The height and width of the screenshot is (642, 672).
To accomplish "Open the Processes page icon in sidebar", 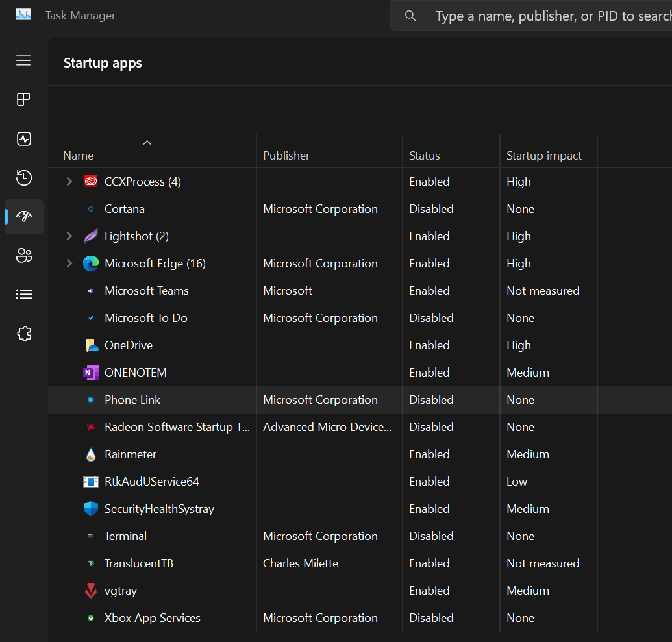I will click(24, 99).
